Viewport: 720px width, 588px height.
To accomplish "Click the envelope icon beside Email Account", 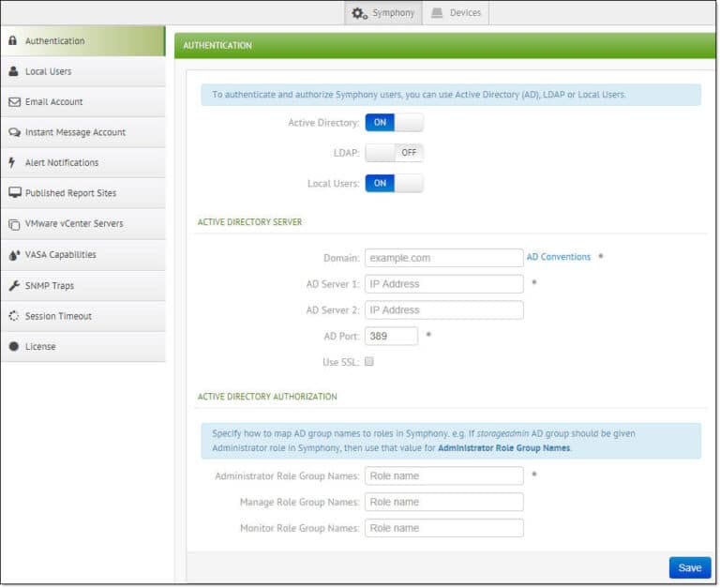I will coord(15,102).
